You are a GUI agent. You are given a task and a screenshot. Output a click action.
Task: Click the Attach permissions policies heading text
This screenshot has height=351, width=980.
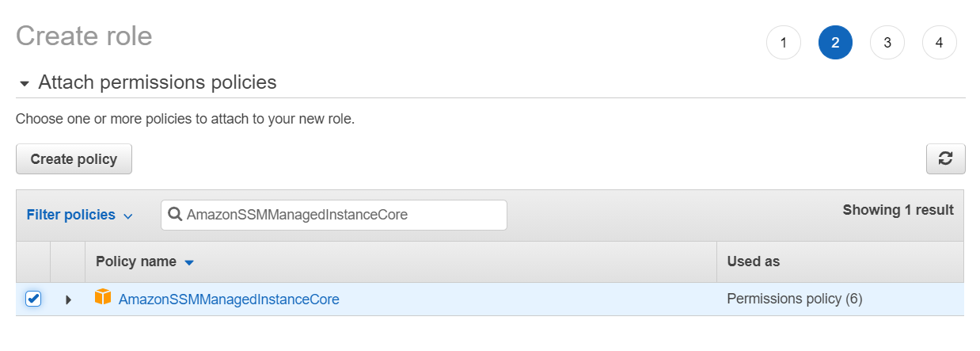tap(158, 82)
